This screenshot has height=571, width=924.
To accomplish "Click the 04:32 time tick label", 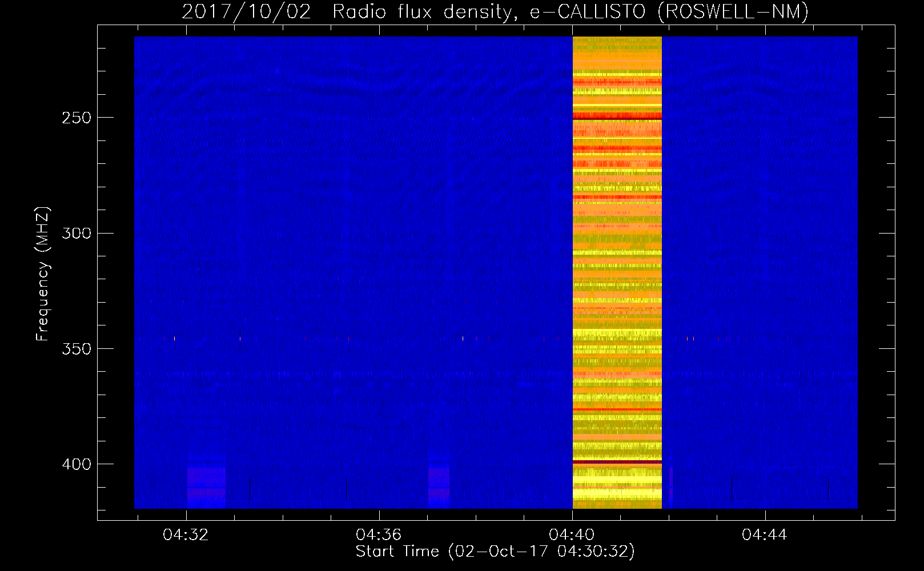I will click(x=186, y=534).
